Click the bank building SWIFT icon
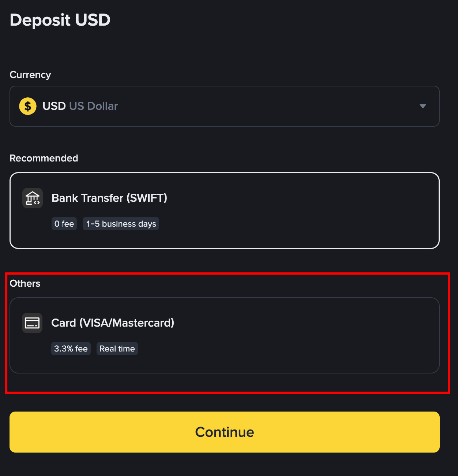 pyautogui.click(x=33, y=198)
